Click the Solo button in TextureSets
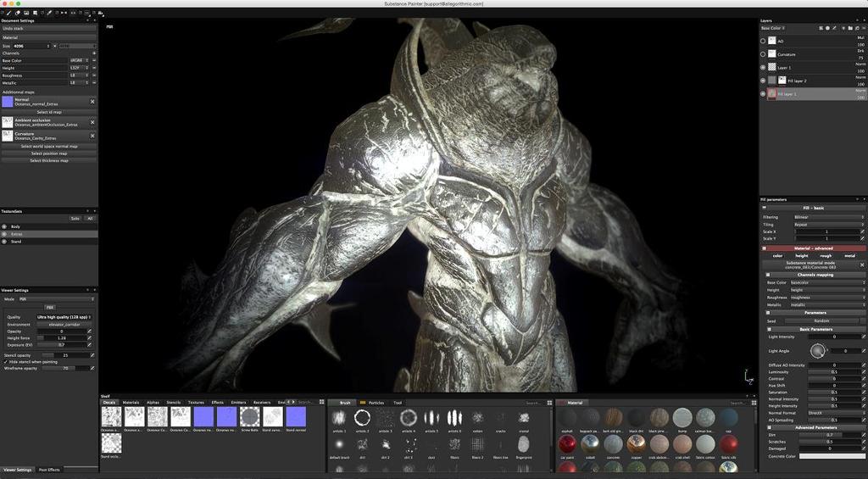 point(75,219)
